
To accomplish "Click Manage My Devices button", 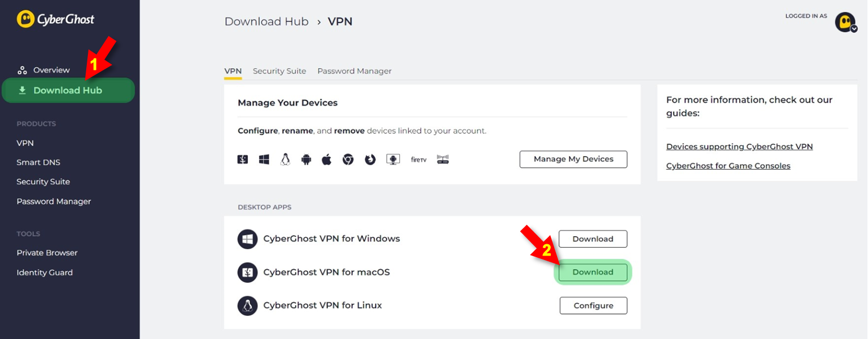I will pos(574,159).
